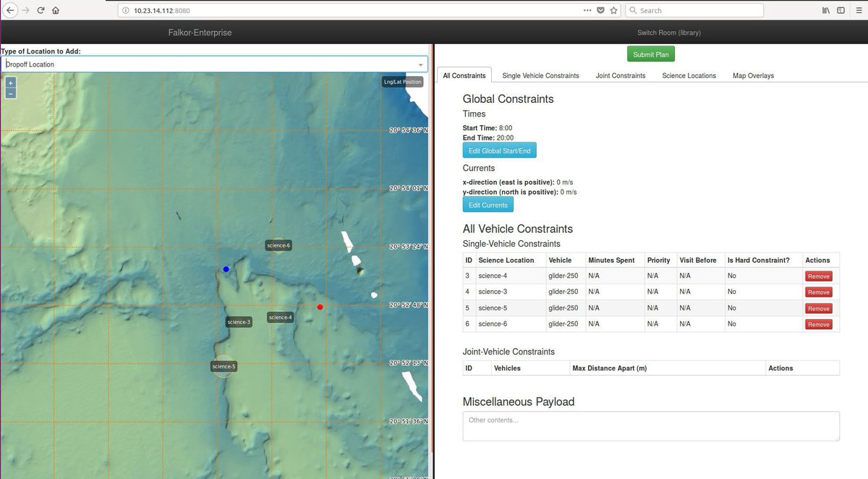The width and height of the screenshot is (868, 479).
Task: Select the science-4 map label
Action: pyautogui.click(x=280, y=317)
